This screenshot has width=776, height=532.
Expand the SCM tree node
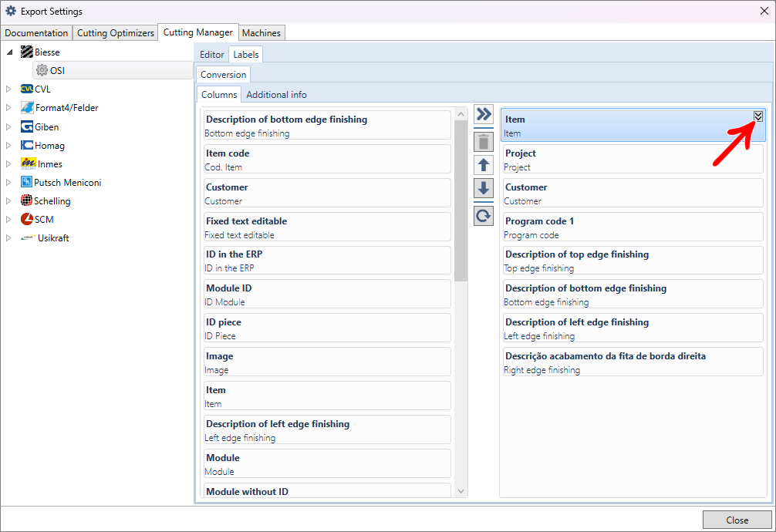coord(8,219)
